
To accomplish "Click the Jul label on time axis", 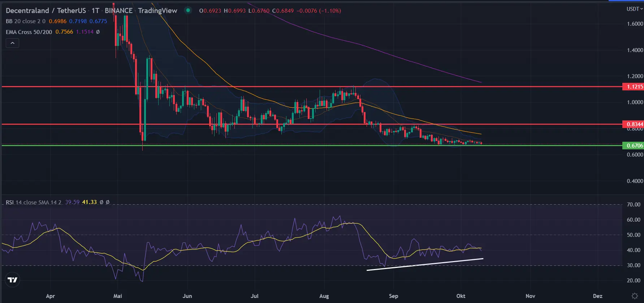I will coord(255,296).
